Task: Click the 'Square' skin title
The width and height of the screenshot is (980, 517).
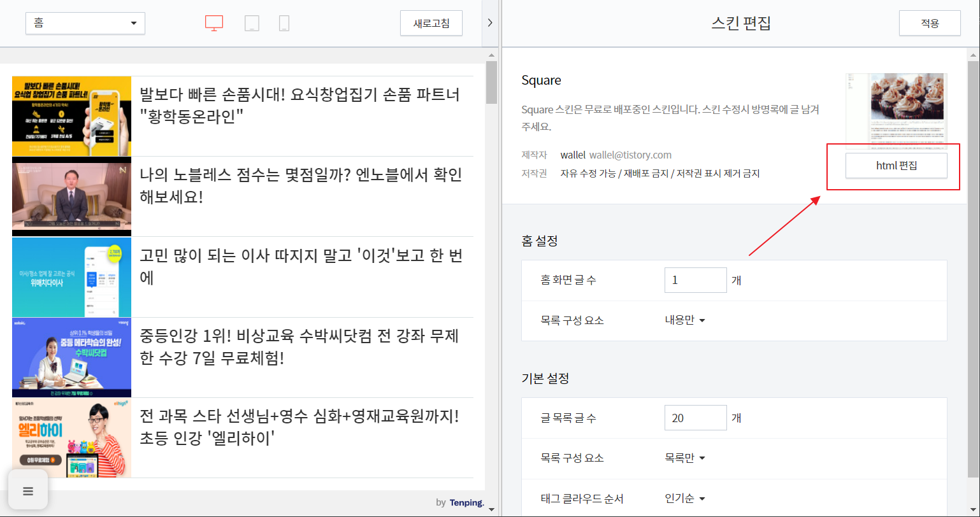Action: tap(541, 80)
